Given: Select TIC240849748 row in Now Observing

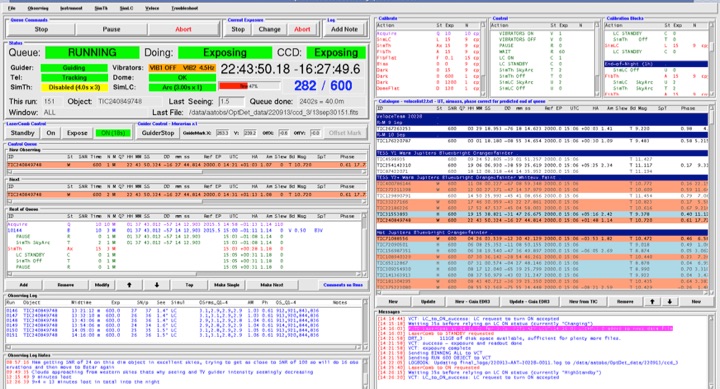Looking at the screenshot, I should [186, 165].
